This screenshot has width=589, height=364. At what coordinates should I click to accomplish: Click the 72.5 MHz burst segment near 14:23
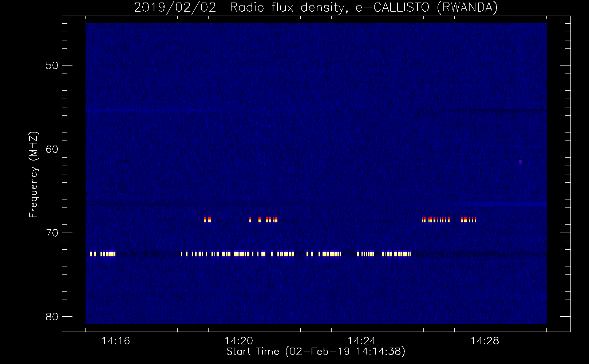click(x=324, y=254)
